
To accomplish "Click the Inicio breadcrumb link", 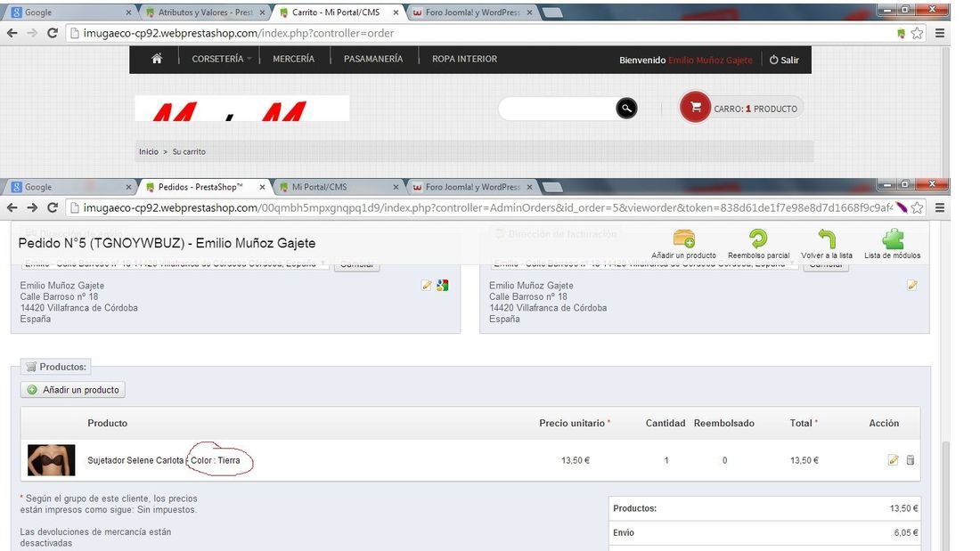I will pyautogui.click(x=148, y=152).
